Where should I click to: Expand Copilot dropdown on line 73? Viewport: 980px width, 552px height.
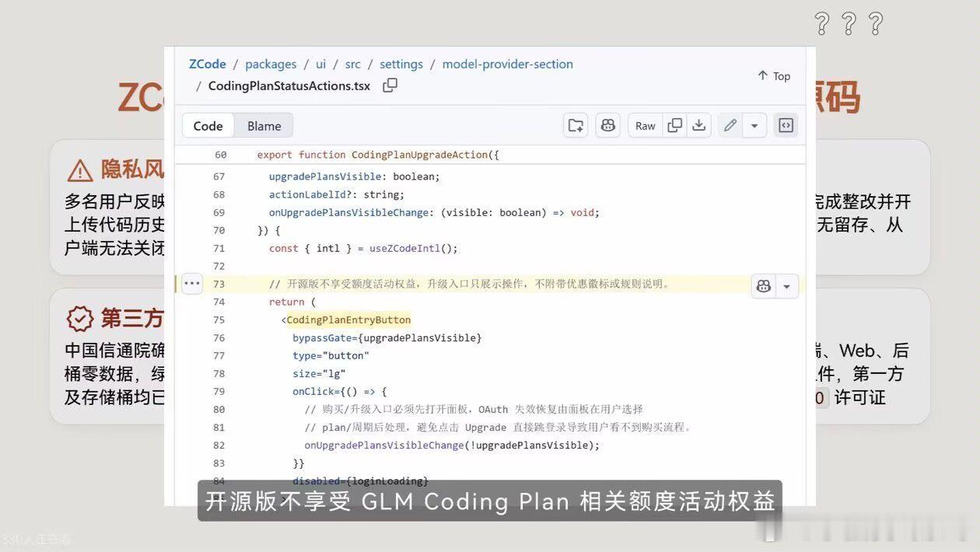pos(787,286)
